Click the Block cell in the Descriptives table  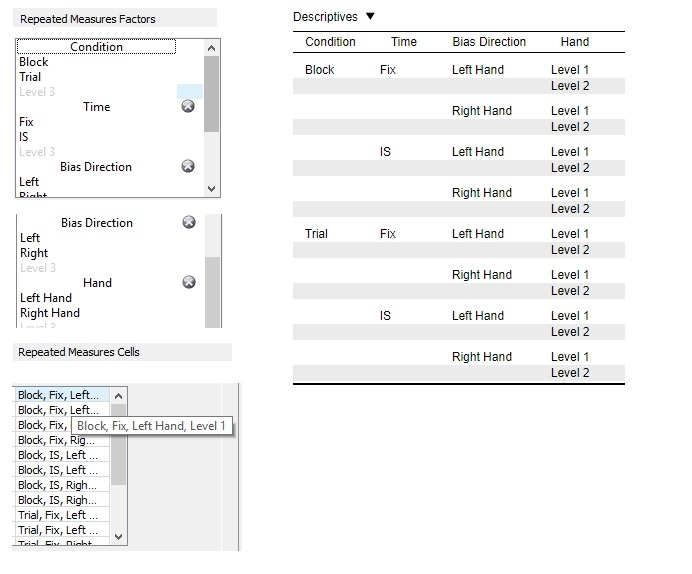click(320, 70)
